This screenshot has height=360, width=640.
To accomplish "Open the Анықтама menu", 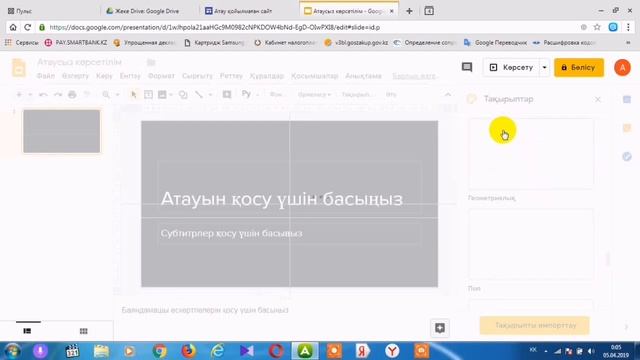I will coord(363,76).
